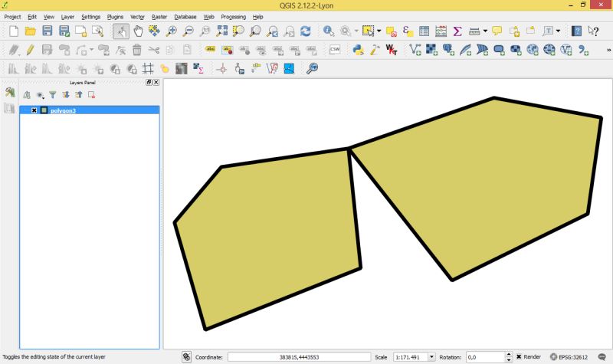Click the Cut Features scissors icon
Screen dimensions: 613x364
pyautogui.click(x=154, y=50)
